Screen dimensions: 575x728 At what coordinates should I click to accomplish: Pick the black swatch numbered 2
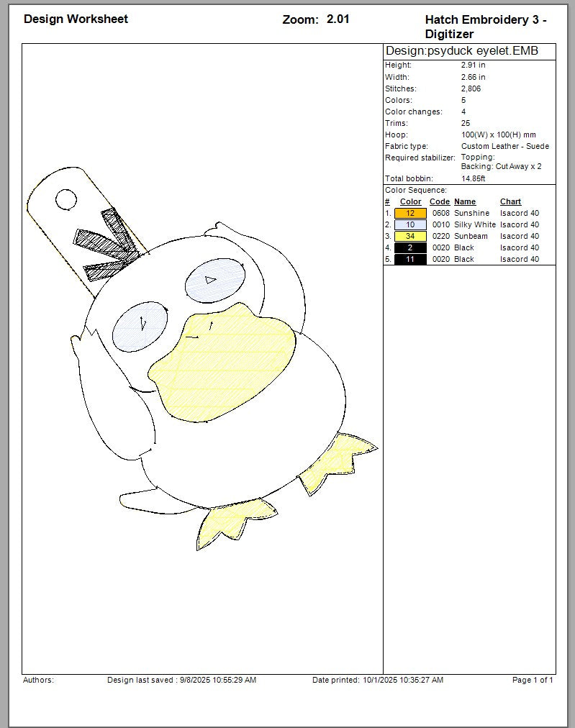[410, 247]
